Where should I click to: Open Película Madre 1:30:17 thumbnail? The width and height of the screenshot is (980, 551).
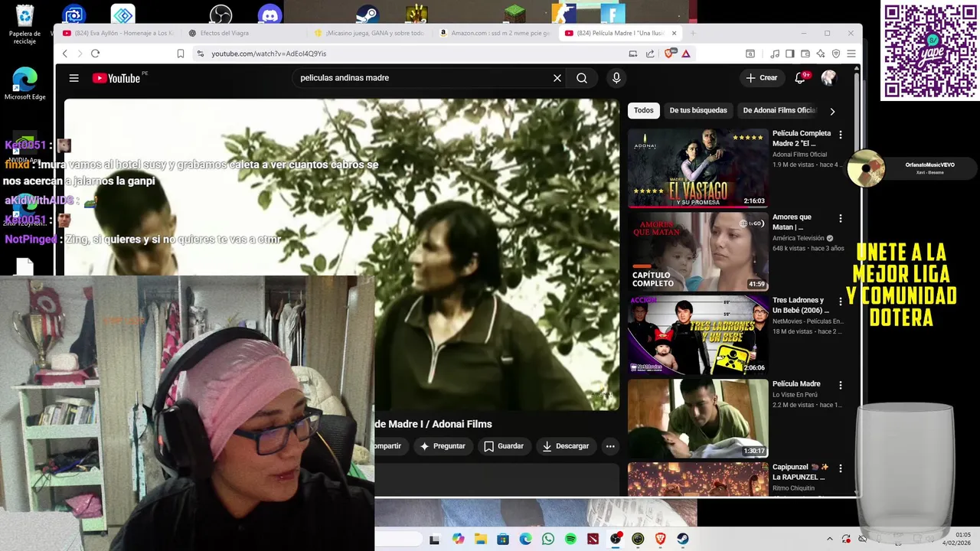(697, 419)
